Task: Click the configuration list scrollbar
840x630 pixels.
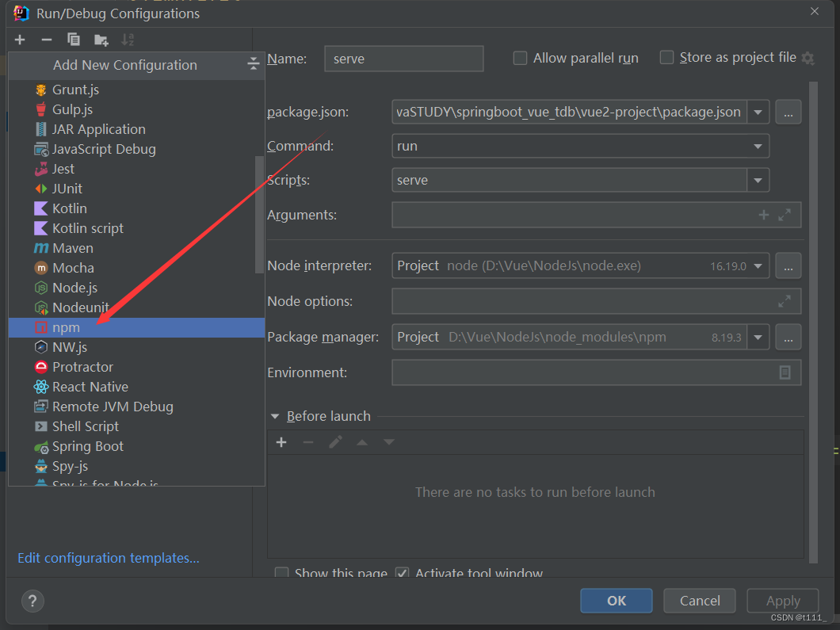Action: (x=260, y=214)
